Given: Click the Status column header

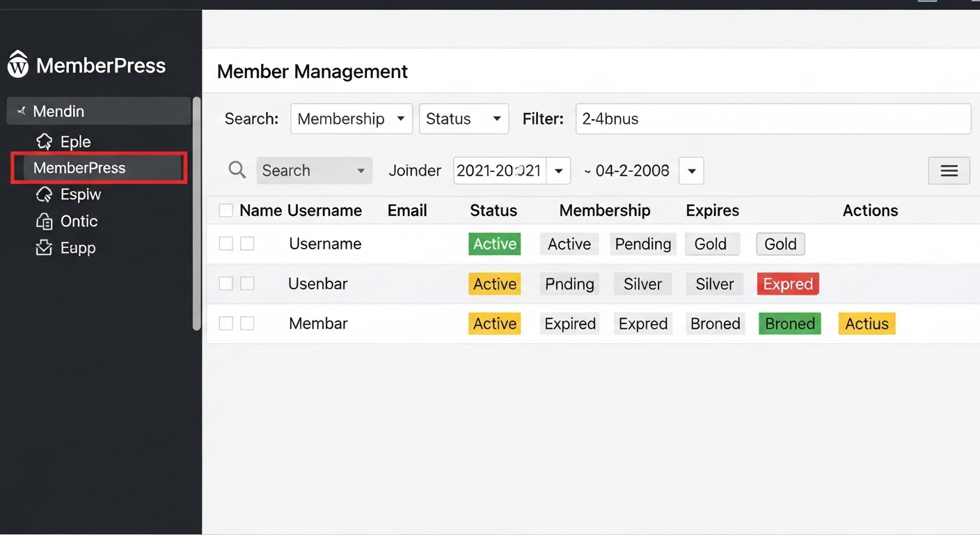Looking at the screenshot, I should coord(493,210).
